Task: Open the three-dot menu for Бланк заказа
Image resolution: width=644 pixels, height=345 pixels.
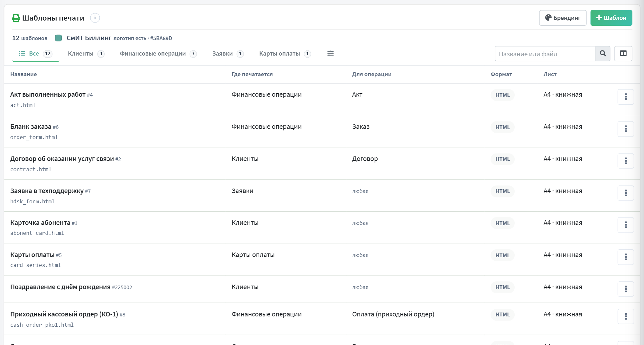Action: coord(626,129)
